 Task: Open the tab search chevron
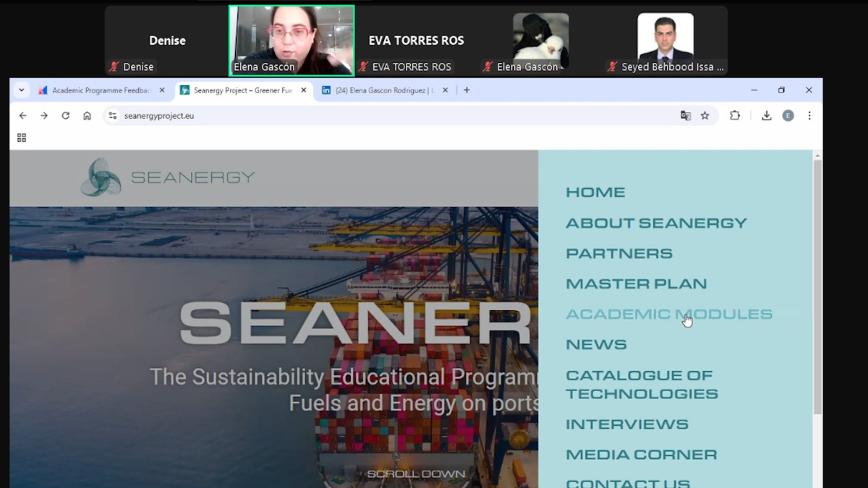point(21,90)
